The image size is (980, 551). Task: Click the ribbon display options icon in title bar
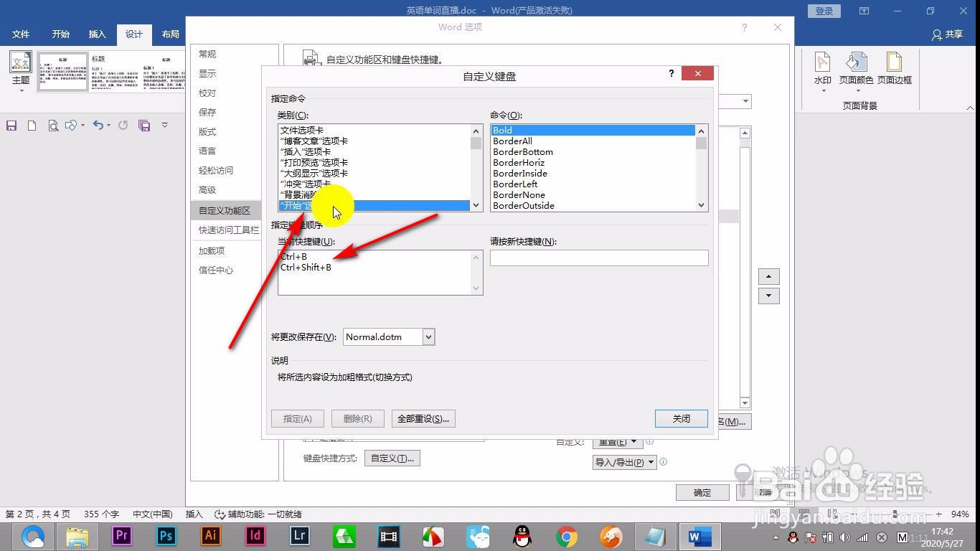pos(864,11)
